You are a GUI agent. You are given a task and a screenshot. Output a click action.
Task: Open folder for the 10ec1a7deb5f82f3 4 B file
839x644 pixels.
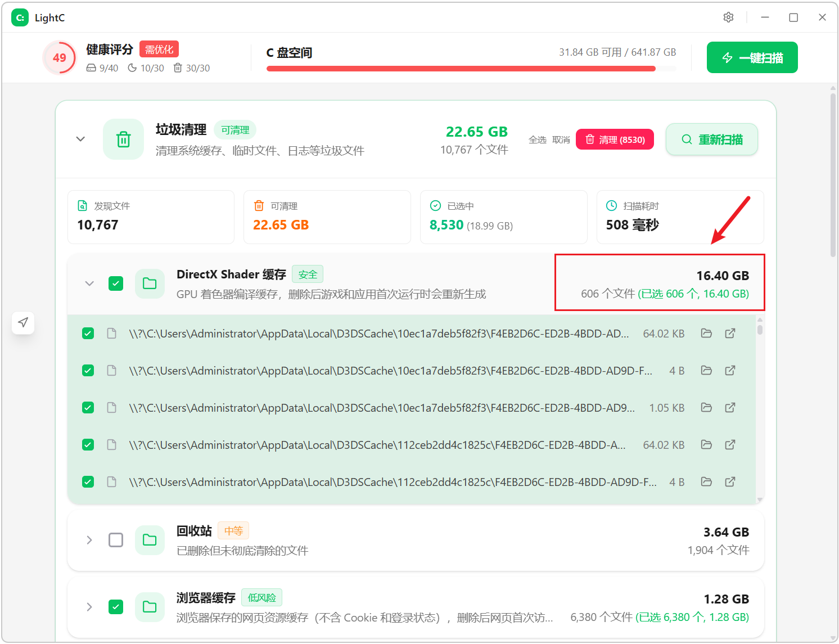[x=706, y=371]
